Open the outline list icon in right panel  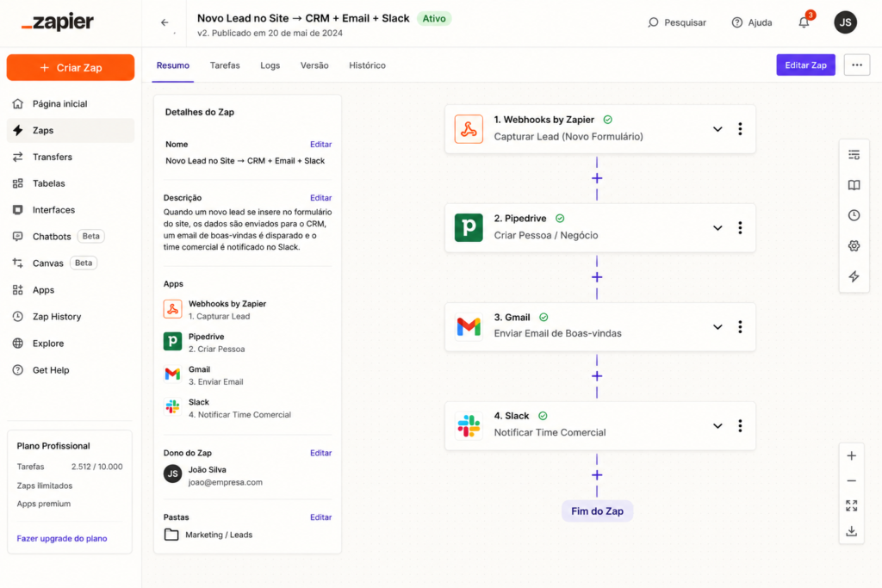pos(854,155)
